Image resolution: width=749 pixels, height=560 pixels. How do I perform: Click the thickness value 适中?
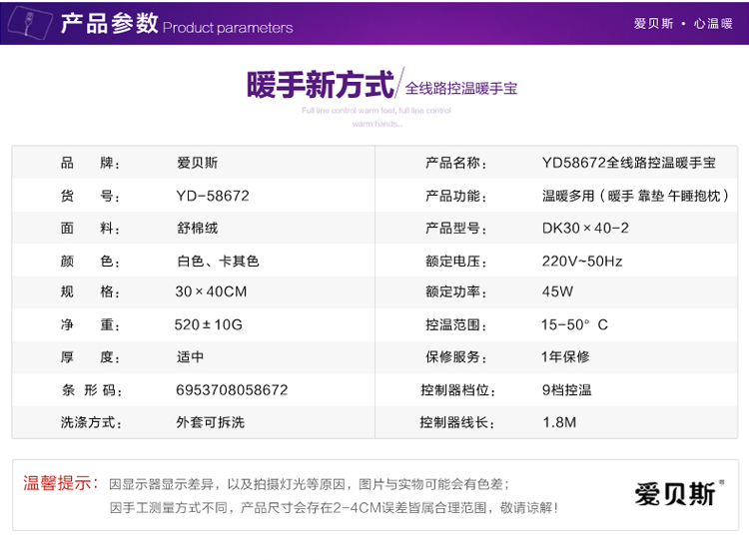[190, 356]
